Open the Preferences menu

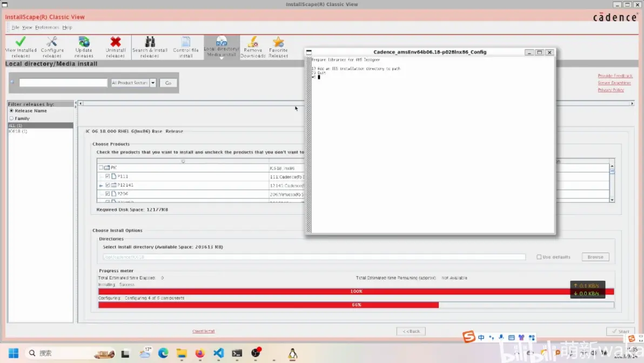(47, 28)
